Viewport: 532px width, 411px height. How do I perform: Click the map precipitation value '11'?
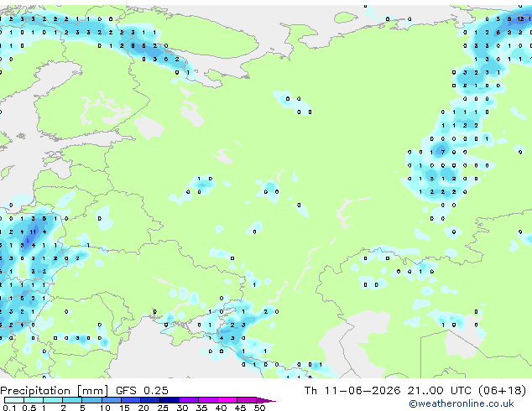33,232
